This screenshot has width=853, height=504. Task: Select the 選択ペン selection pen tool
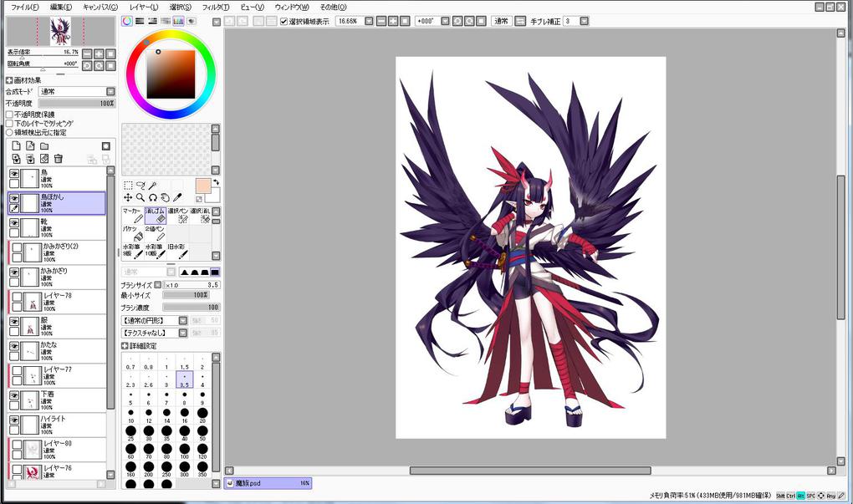tap(177, 216)
